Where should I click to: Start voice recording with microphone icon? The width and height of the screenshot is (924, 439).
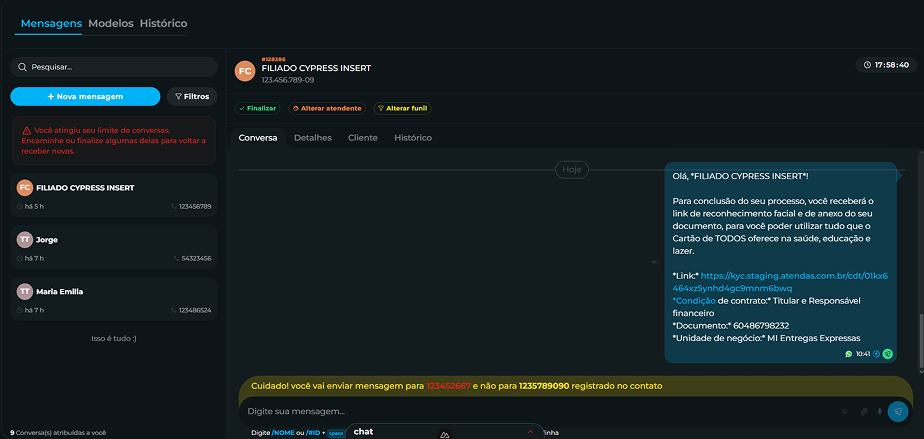tap(880, 411)
